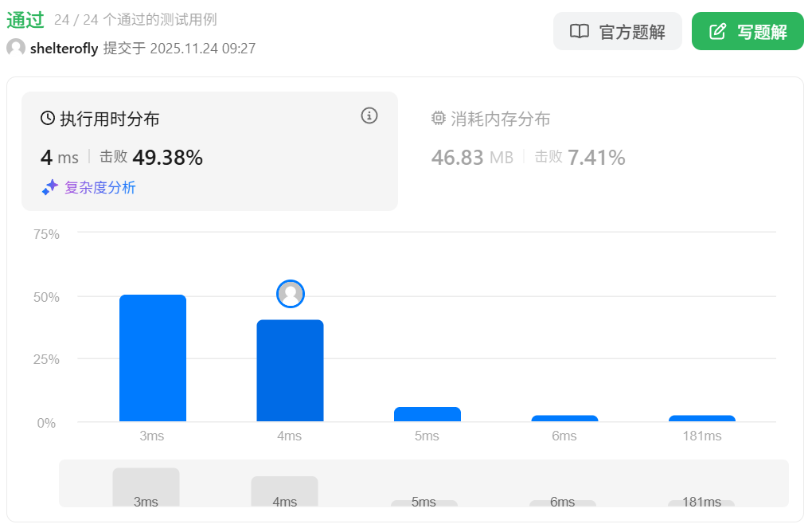The width and height of the screenshot is (812, 528).
Task: Click the book icon in 官方题解 button
Action: [x=580, y=32]
